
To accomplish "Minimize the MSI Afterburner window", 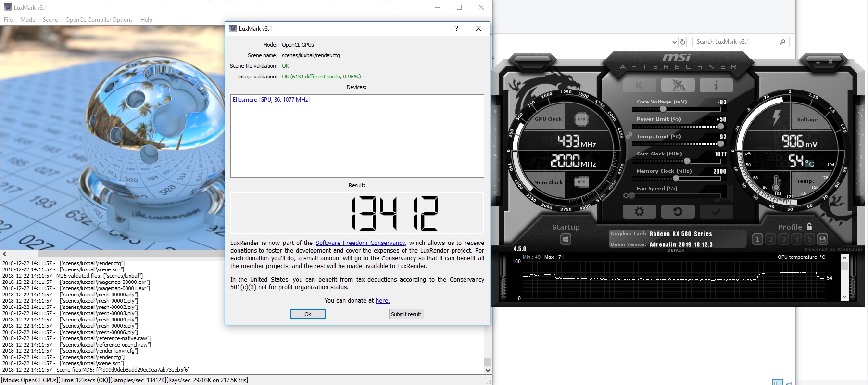I will point(818,62).
